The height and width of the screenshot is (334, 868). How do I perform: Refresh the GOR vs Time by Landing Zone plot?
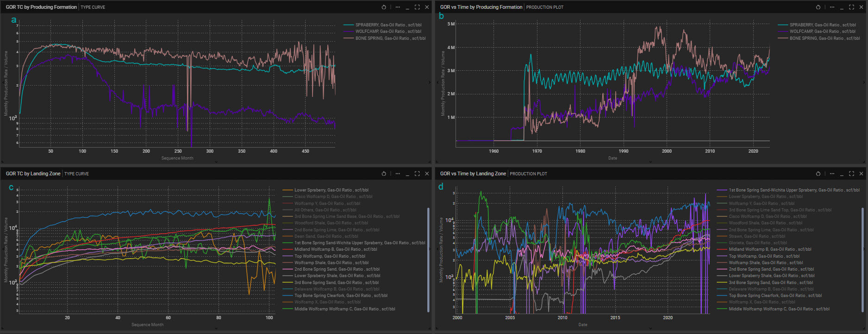[x=818, y=173]
